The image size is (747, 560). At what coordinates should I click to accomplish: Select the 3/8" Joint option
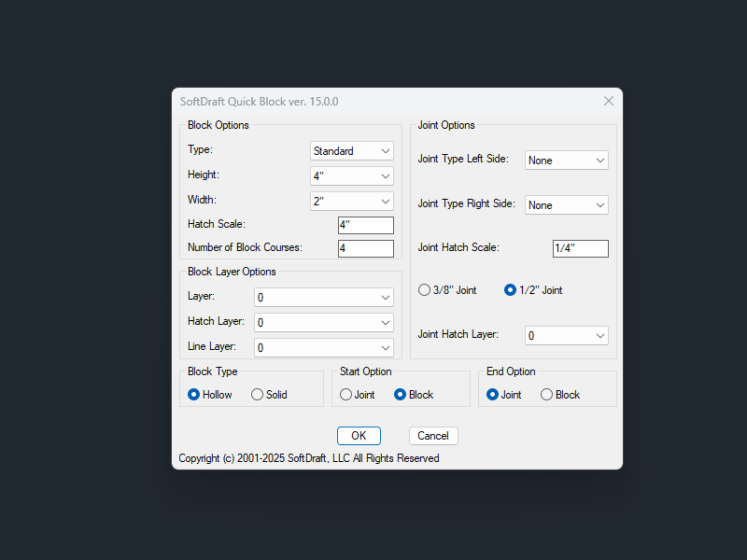[x=425, y=289]
